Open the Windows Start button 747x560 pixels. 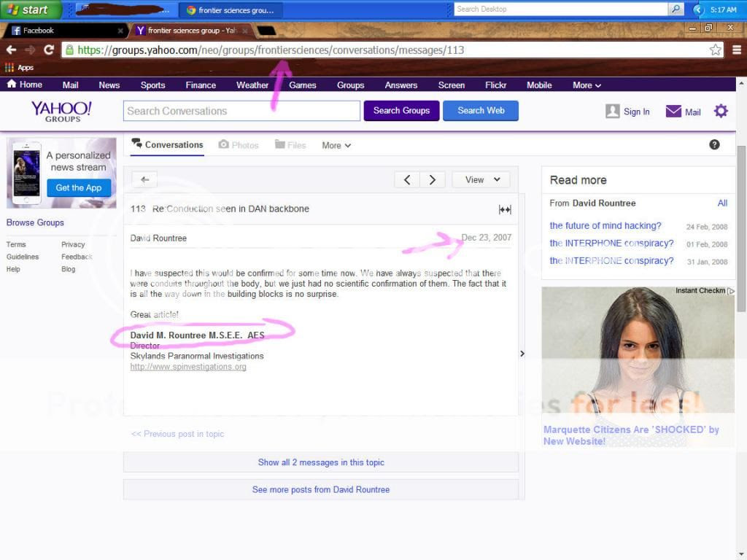tap(31, 9)
